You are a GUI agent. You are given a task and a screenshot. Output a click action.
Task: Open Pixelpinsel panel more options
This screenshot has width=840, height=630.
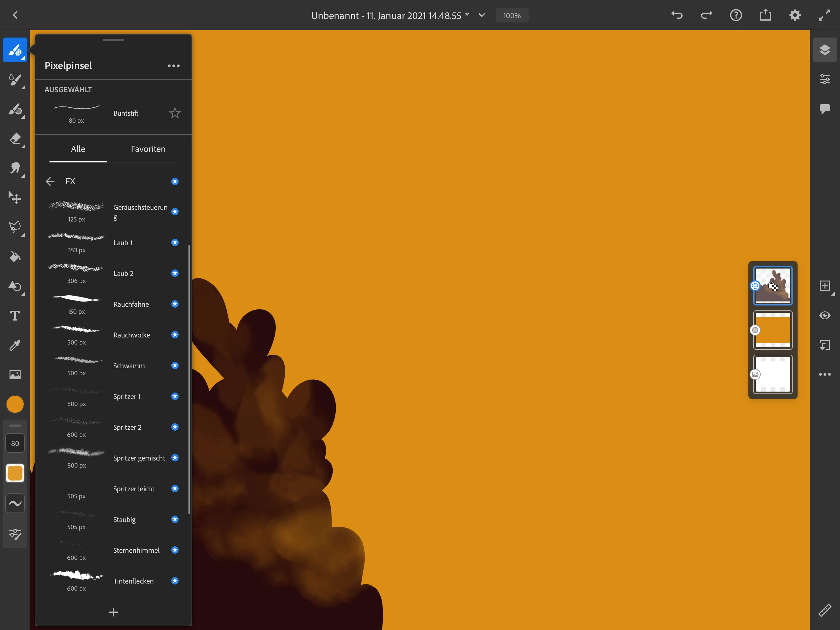pyautogui.click(x=173, y=66)
